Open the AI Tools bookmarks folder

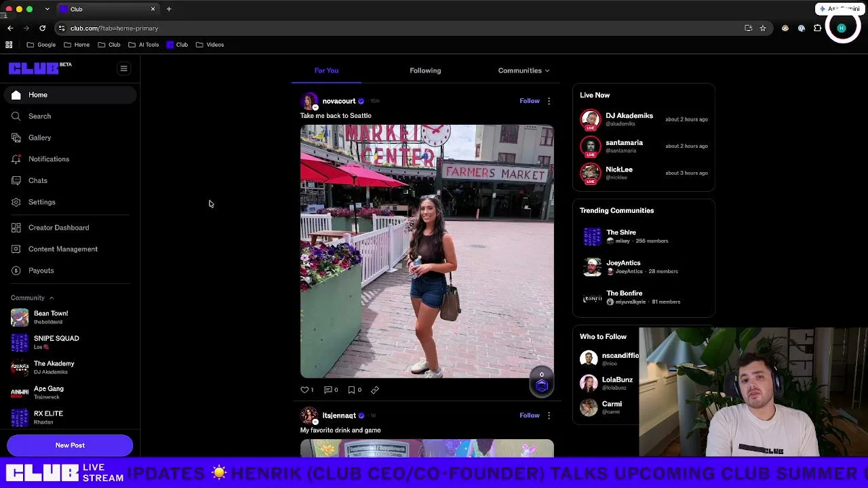[144, 45]
